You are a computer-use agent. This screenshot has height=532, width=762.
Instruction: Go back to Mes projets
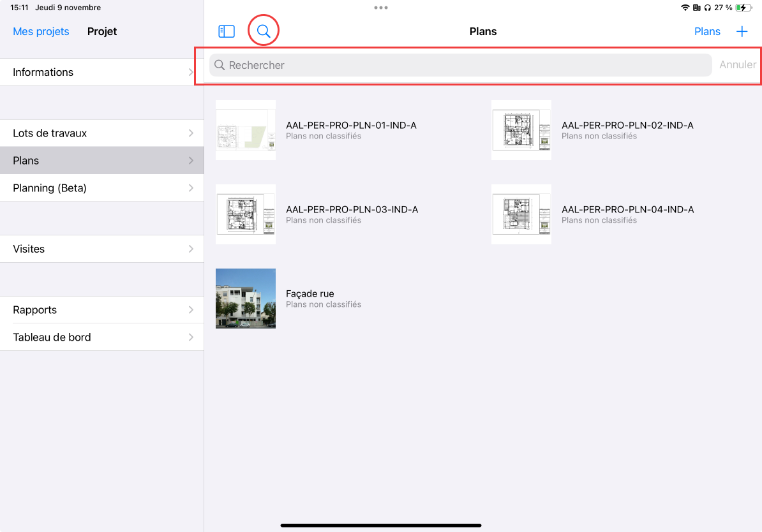pos(41,31)
